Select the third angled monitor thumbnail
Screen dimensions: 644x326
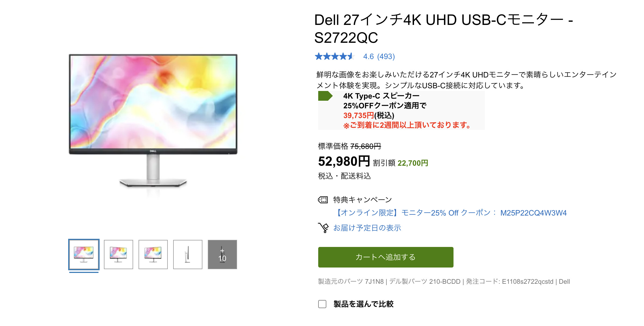click(x=153, y=255)
